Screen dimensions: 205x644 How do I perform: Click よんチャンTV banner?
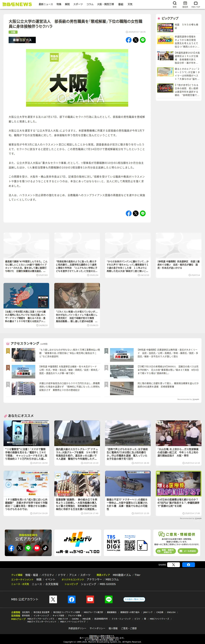[78, 543]
